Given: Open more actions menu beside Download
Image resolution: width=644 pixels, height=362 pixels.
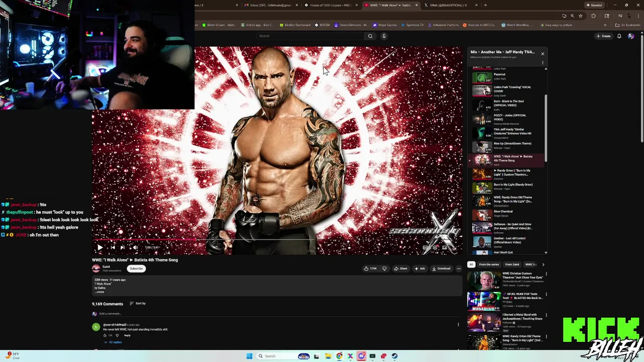Looking at the screenshot, I should pyautogui.click(x=458, y=268).
